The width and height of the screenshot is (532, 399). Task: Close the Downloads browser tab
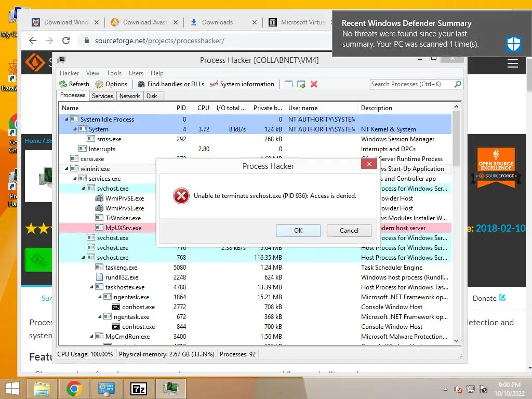pyautogui.click(x=255, y=22)
